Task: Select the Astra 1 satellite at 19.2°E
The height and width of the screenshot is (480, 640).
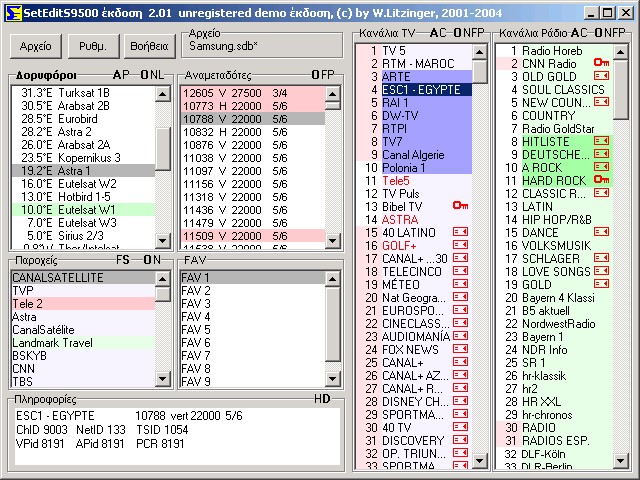Action: click(80, 171)
